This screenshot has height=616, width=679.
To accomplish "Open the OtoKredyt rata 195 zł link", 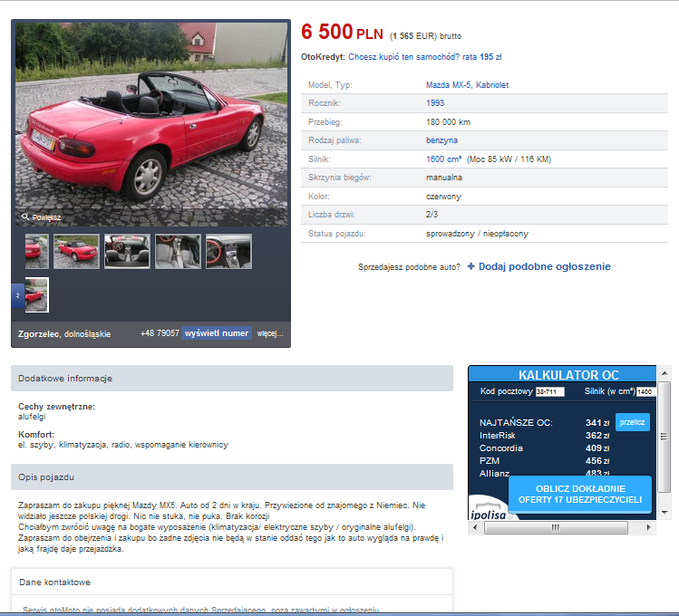I will coord(425,57).
